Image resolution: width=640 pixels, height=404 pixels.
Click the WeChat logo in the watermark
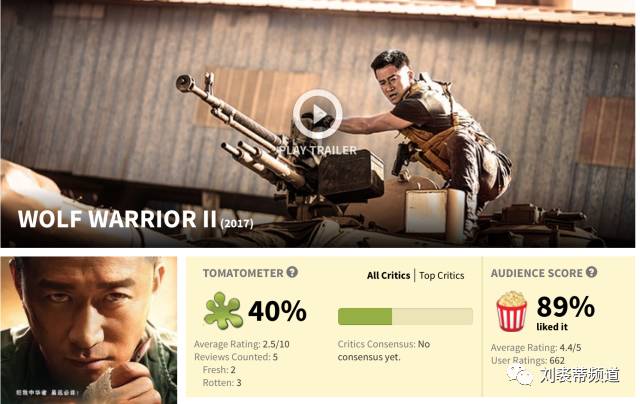click(520, 375)
